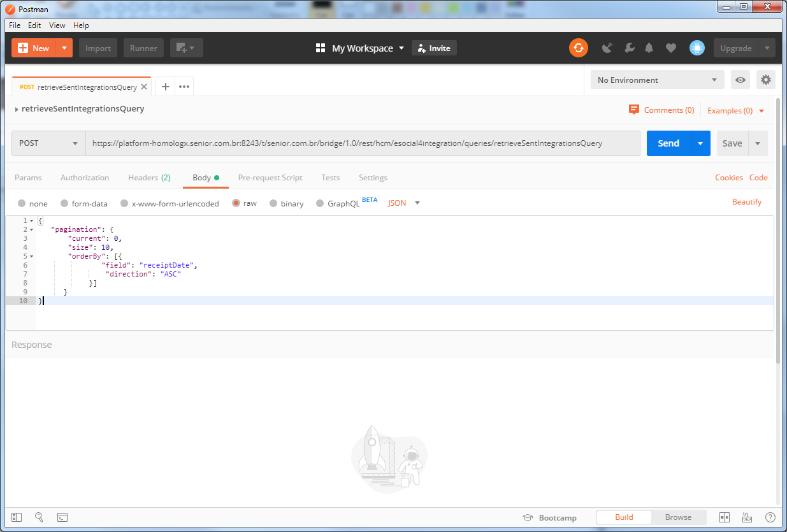Select the raw body type
Screen dimensions: 787x532
tap(236, 203)
